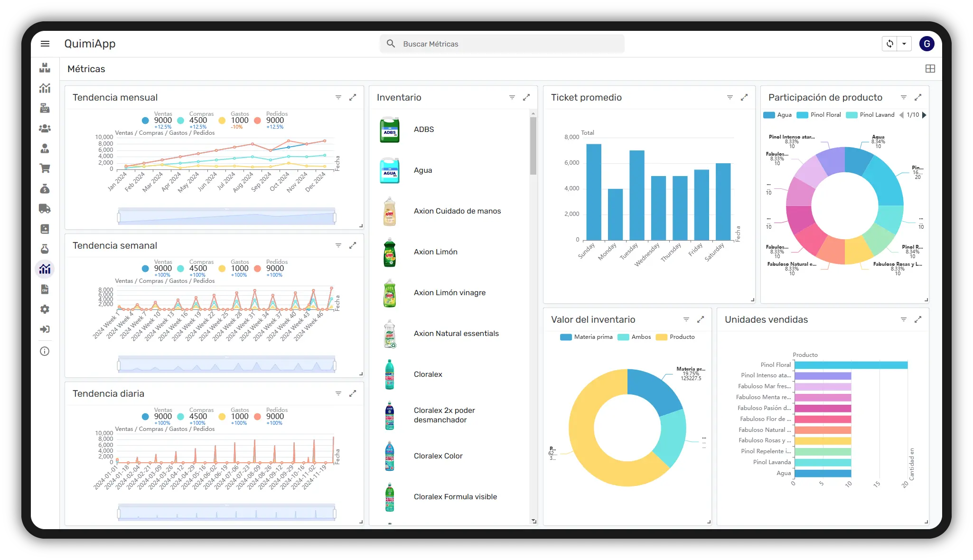The width and height of the screenshot is (973, 560).
Task: Expand the Ticket promedio panel fullscreen
Action: 744,97
